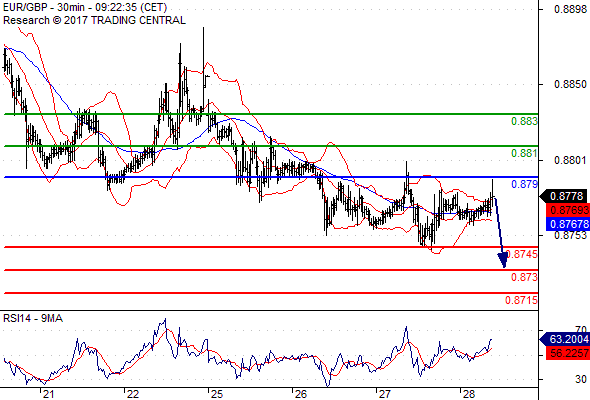This screenshot has width=590, height=400.
Task: Click the 'Research © 2017 TRADING CENTRAL' credit text
Action: coord(94,20)
